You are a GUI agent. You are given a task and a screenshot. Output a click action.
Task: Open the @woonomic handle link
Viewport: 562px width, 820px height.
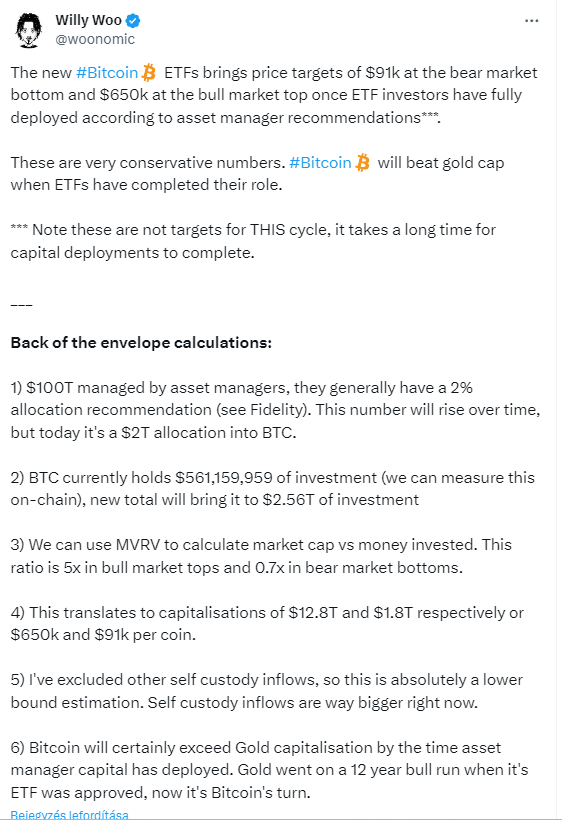coord(95,39)
